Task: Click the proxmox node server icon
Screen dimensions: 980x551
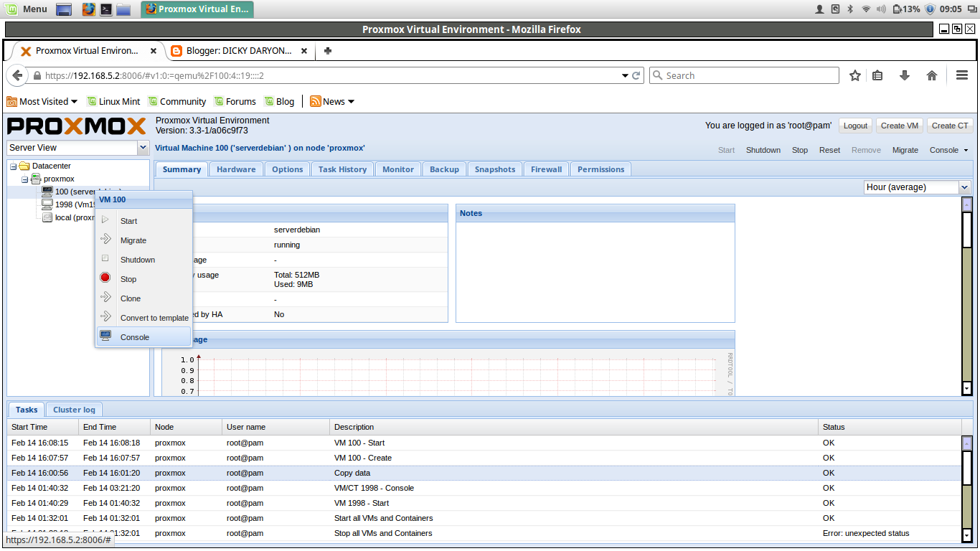Action: coord(36,179)
